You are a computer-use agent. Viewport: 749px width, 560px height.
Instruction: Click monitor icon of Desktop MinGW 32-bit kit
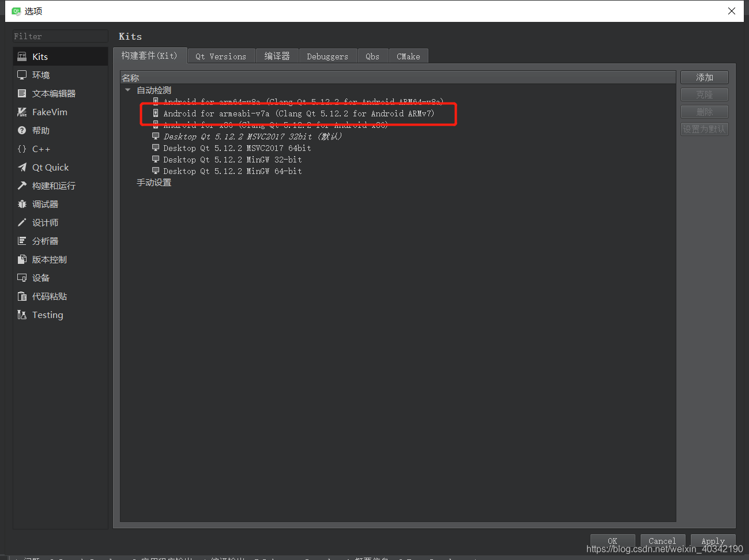pos(156,159)
